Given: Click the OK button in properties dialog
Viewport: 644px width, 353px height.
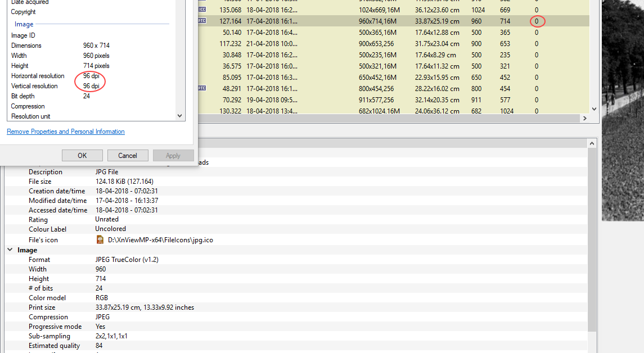Looking at the screenshot, I should pyautogui.click(x=82, y=156).
